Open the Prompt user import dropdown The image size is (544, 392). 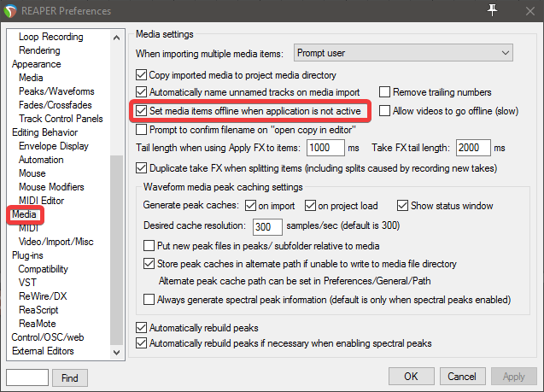point(403,53)
